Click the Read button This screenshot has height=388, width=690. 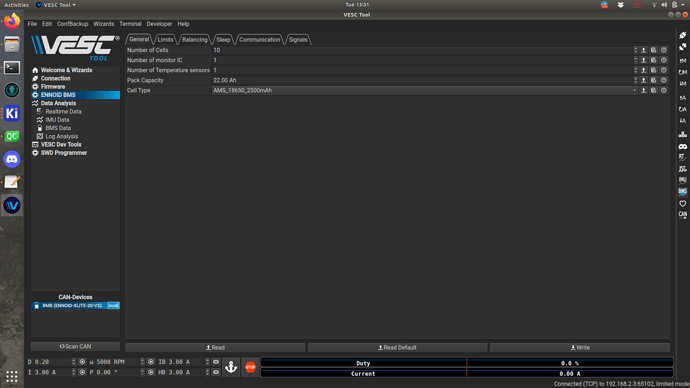pyautogui.click(x=215, y=348)
